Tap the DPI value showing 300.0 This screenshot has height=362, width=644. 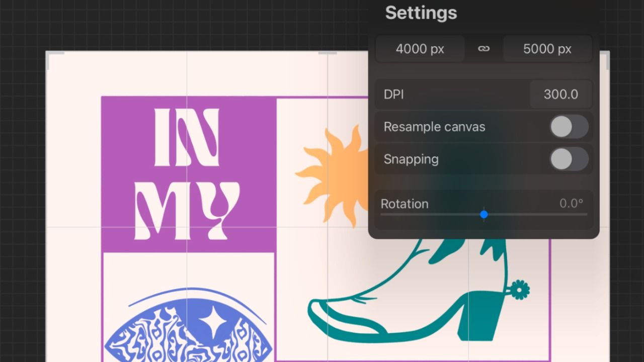[x=561, y=94]
